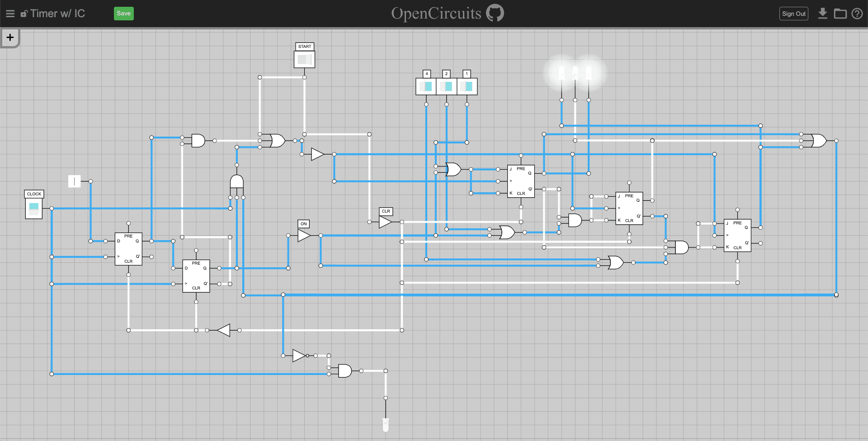The image size is (868, 441).
Task: Select the ON buffer gate
Action: pyautogui.click(x=303, y=236)
